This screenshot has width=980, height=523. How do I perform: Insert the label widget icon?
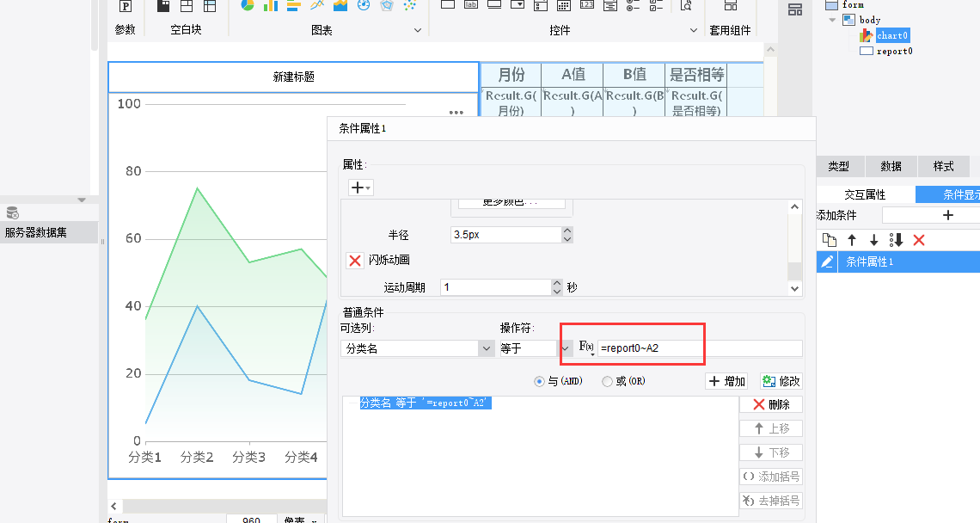(x=470, y=5)
